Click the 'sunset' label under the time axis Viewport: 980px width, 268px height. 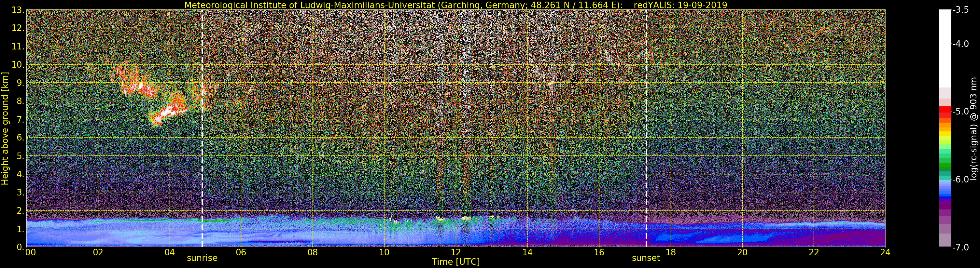[646, 258]
